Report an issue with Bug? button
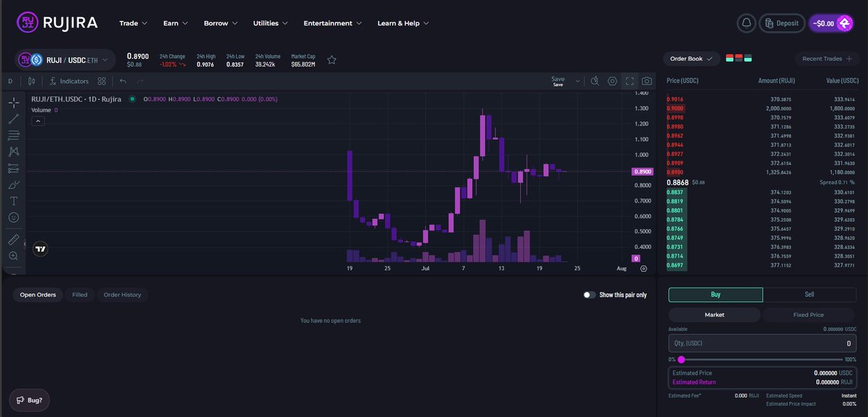Image resolution: width=868 pixels, height=417 pixels. coord(30,400)
